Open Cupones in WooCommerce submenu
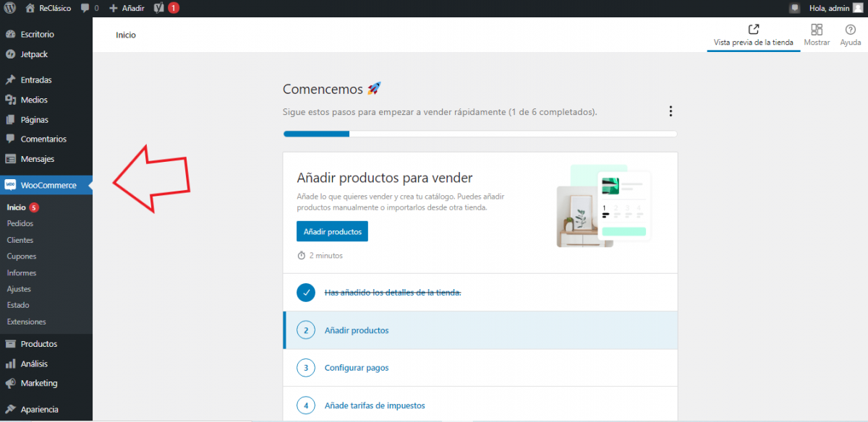 22,257
